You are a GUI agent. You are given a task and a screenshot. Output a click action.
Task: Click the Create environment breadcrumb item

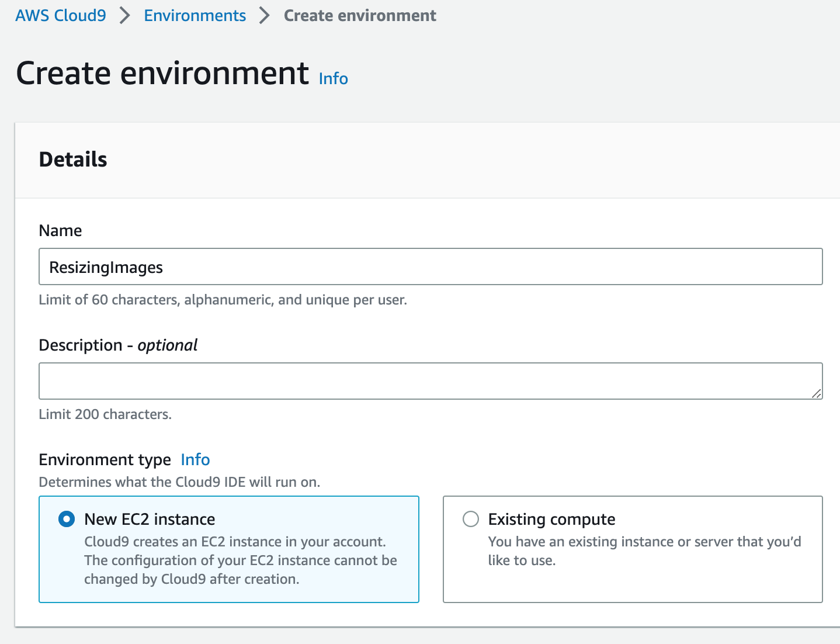click(360, 15)
